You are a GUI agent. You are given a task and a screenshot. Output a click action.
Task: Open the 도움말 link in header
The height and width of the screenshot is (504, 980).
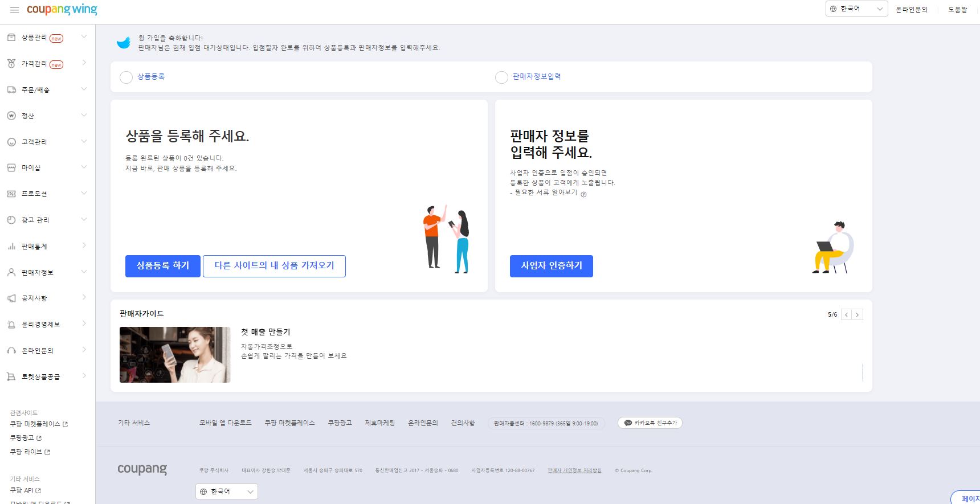coord(958,10)
